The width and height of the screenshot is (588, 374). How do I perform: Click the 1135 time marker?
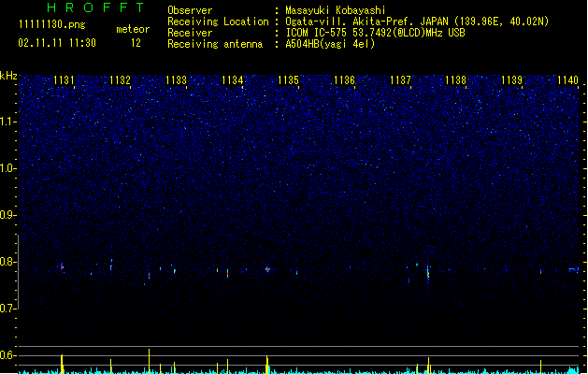coord(288,80)
